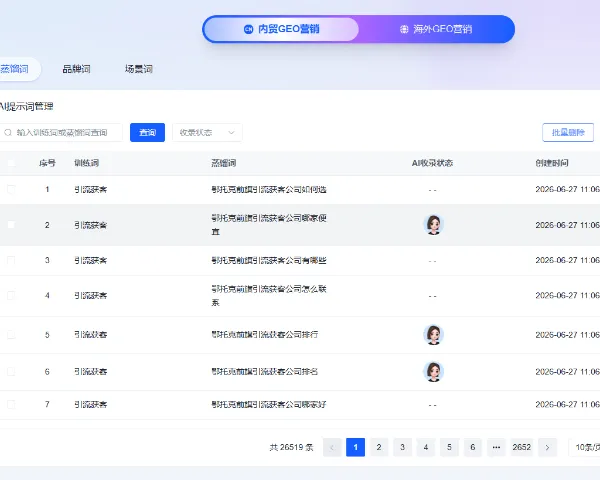
Task: Open the 品牌词 tab
Action: point(76,69)
